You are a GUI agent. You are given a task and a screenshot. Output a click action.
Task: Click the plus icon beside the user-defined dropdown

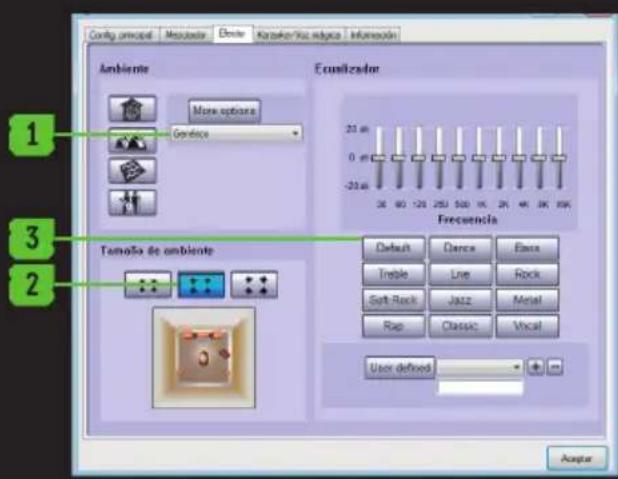tap(536, 367)
